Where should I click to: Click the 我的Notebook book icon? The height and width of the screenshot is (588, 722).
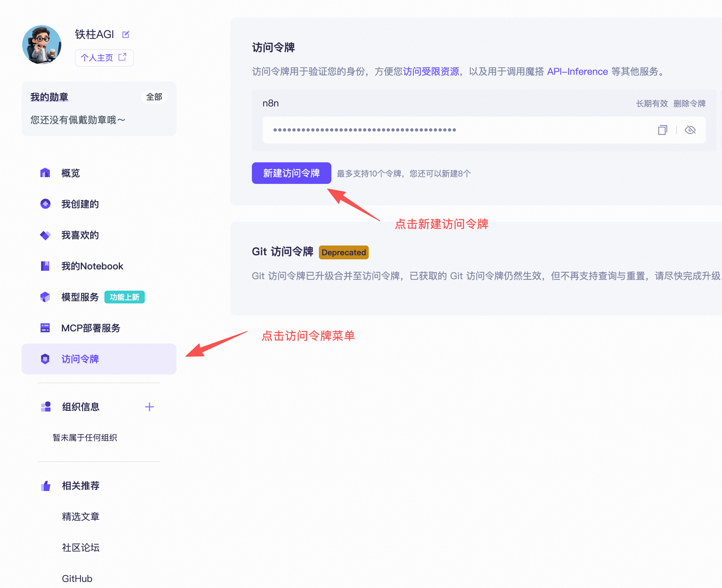(x=45, y=266)
